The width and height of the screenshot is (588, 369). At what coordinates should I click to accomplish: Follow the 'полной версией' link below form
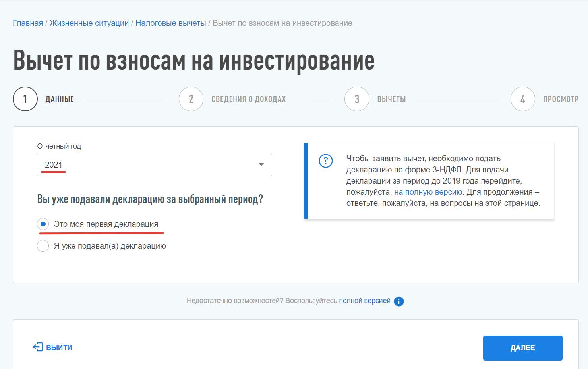[x=364, y=301]
